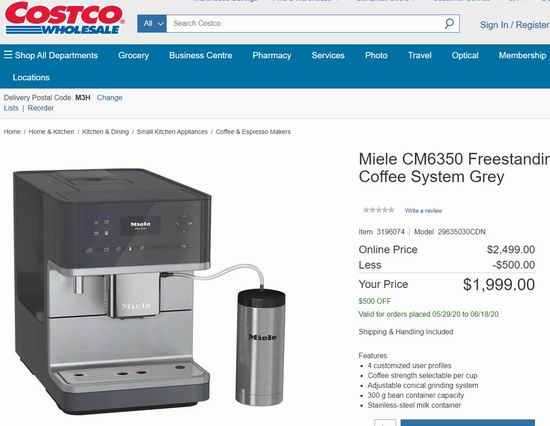The width and height of the screenshot is (550, 426).
Task: Click the Costco Wholesale logo
Action: [x=65, y=18]
